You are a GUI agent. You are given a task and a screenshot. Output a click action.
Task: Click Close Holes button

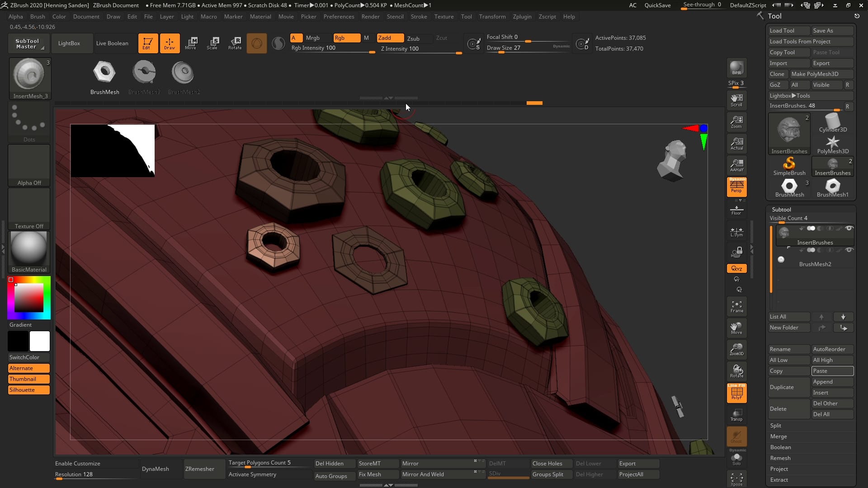pos(551,464)
